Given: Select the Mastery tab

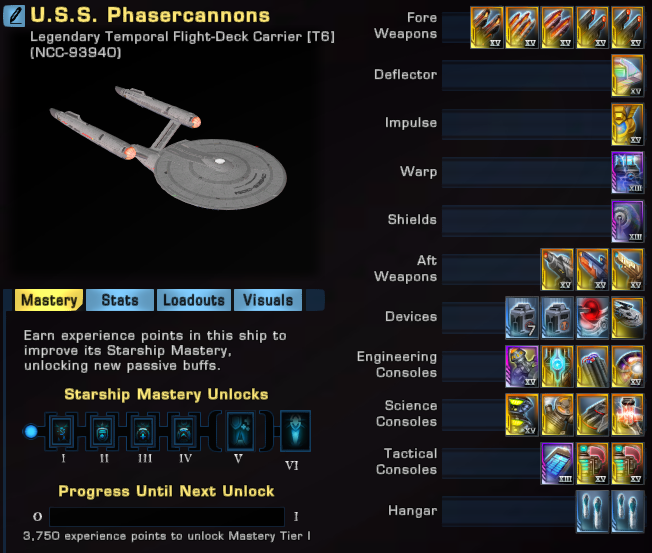Looking at the screenshot, I should (49, 300).
